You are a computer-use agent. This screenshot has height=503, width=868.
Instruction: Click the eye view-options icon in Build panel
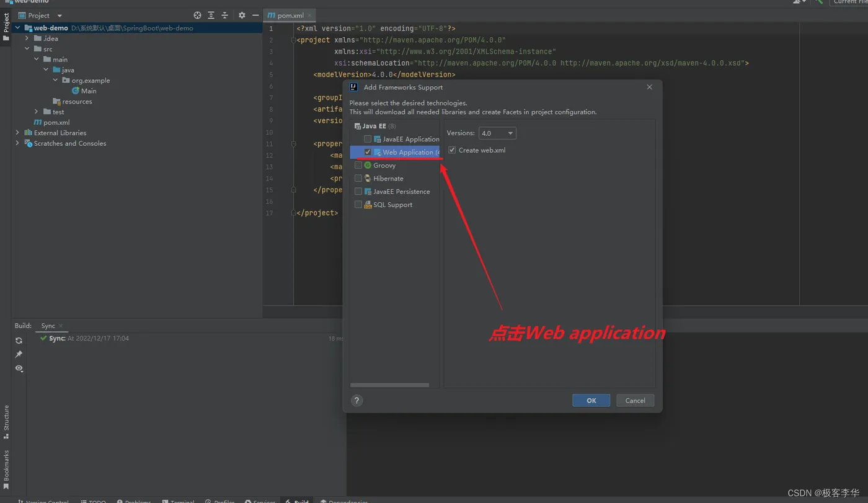coord(19,368)
